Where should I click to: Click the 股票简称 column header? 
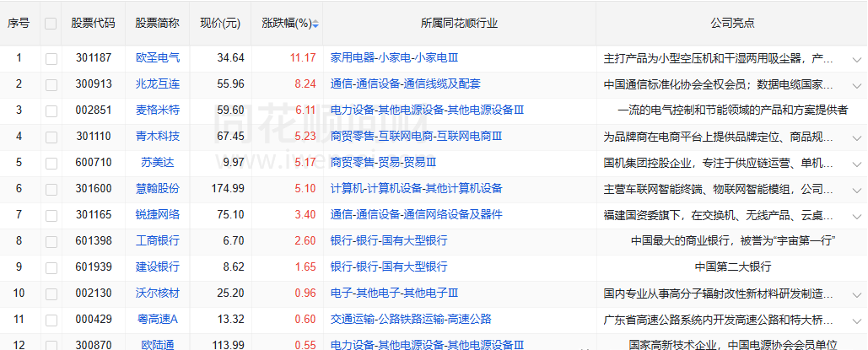[157, 24]
